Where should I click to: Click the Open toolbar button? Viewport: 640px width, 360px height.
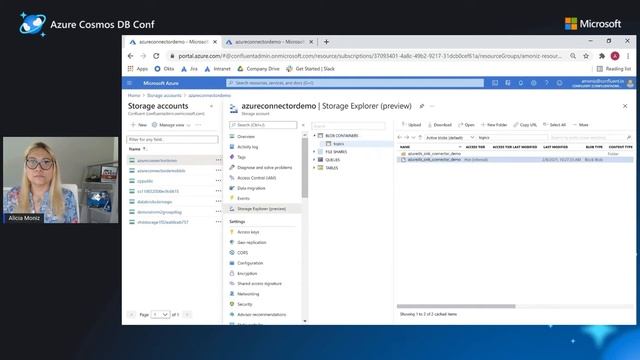click(466, 124)
